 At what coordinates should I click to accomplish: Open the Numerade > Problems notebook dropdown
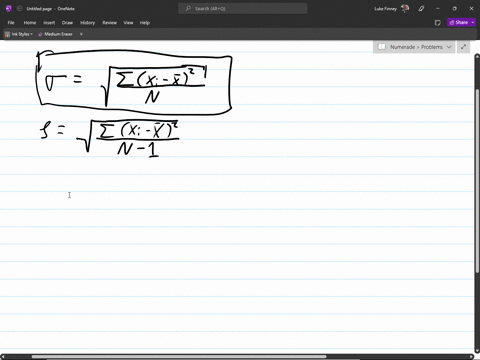click(414, 47)
